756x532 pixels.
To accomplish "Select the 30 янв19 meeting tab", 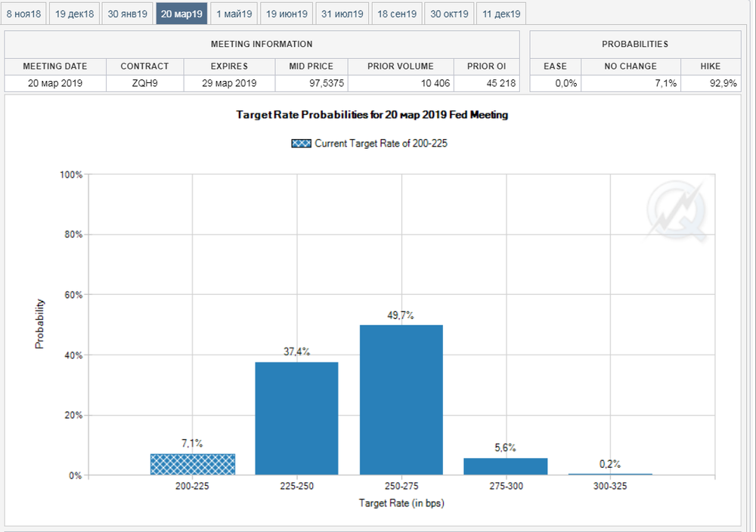I will (127, 14).
